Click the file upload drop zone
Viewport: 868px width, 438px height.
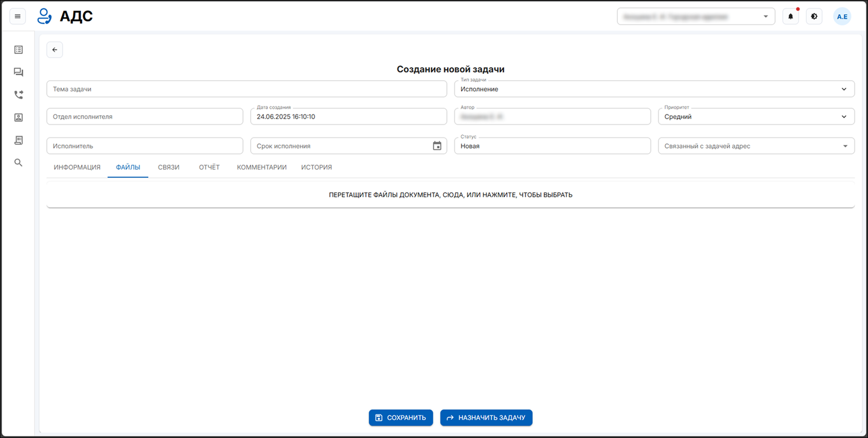tap(450, 195)
